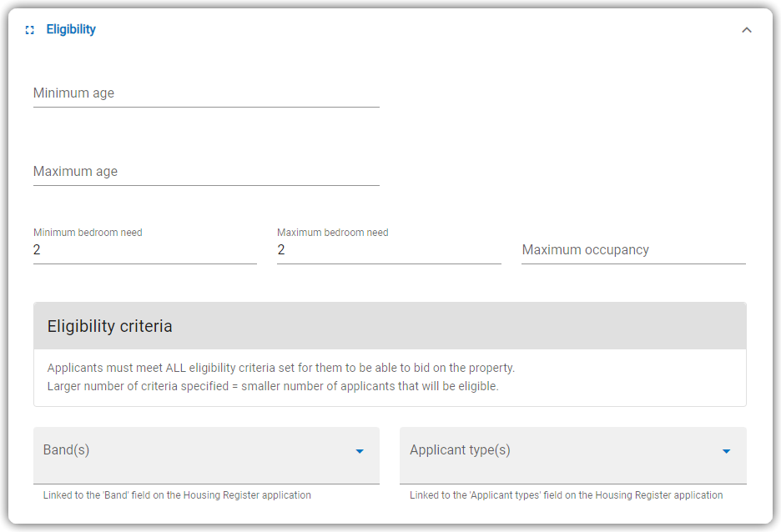Click the grey Eligibility criteria header bar
The width and height of the screenshot is (781, 532).
(x=390, y=326)
